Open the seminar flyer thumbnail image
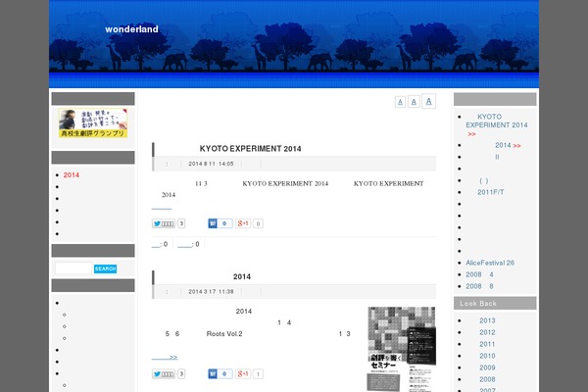 402,349
